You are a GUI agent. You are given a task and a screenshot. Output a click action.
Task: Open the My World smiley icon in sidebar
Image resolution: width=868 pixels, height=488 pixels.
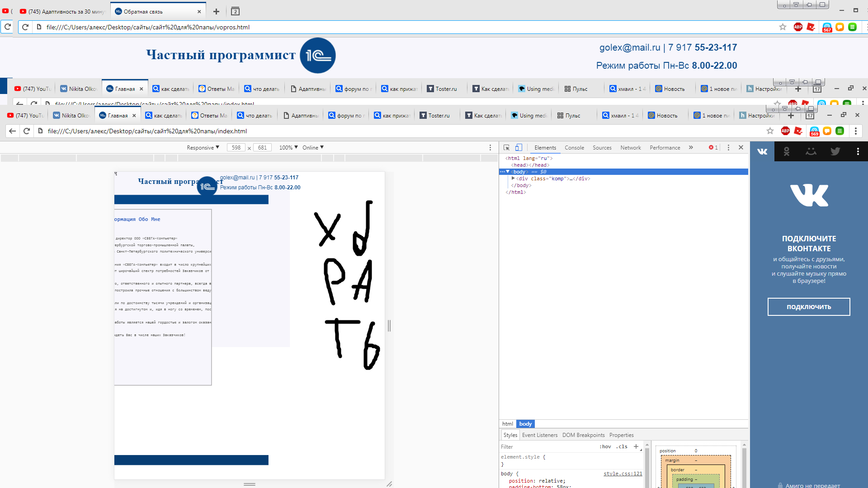811,151
